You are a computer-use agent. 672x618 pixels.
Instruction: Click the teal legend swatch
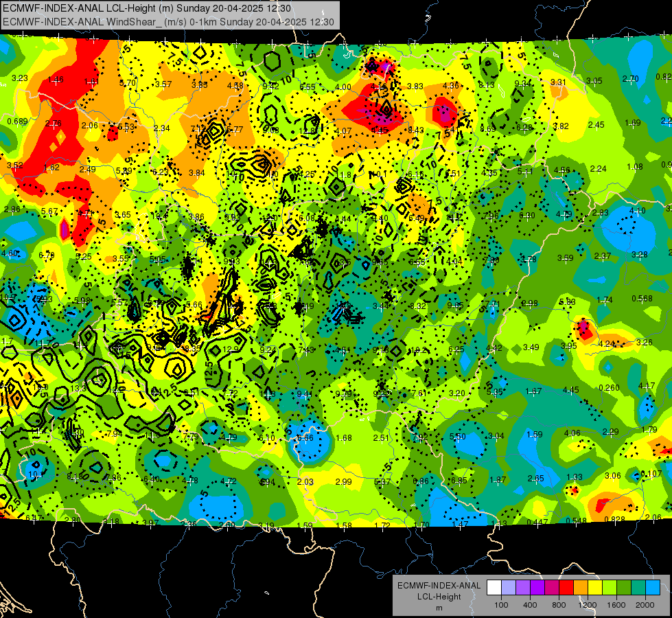[x=638, y=588]
